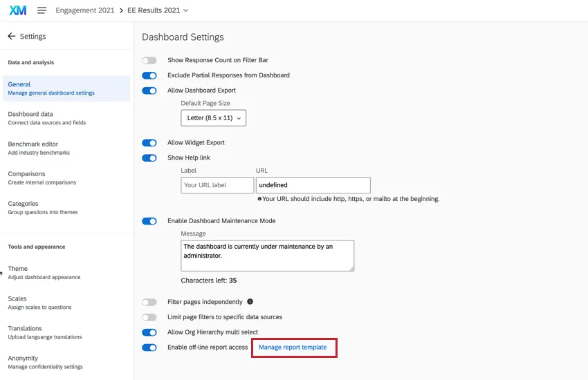This screenshot has height=380, width=588.
Task: Disable Exclude Partial Responses from Dashboard
Action: [x=149, y=75]
